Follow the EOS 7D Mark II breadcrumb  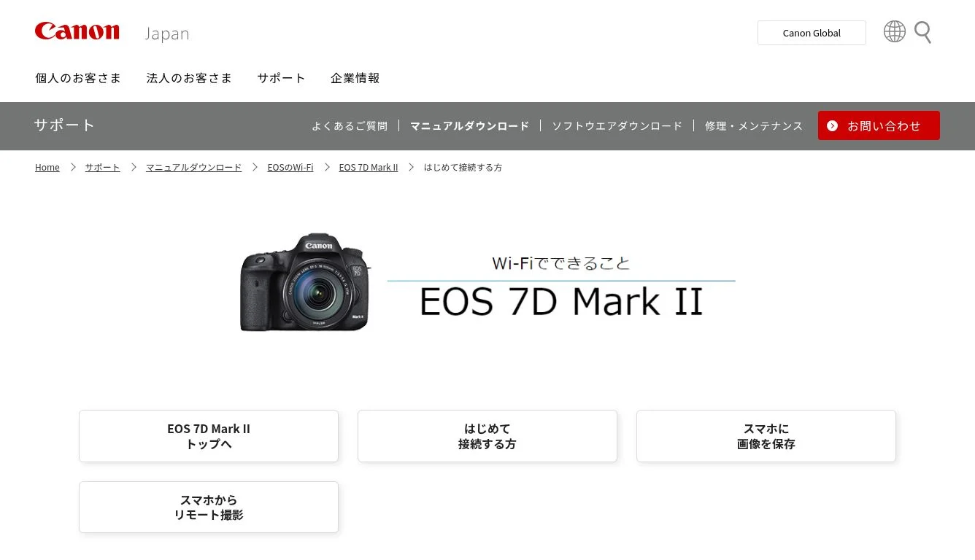click(x=369, y=168)
